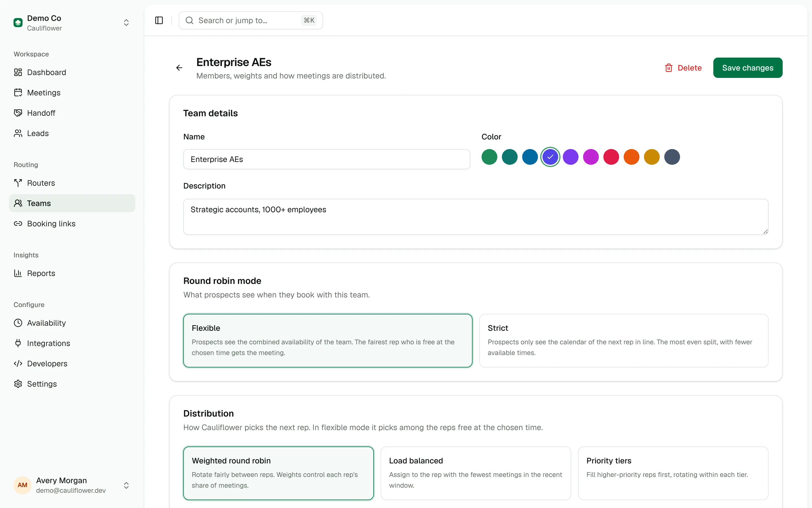Pick the red team color swatch
The image size is (812, 508).
tap(611, 157)
